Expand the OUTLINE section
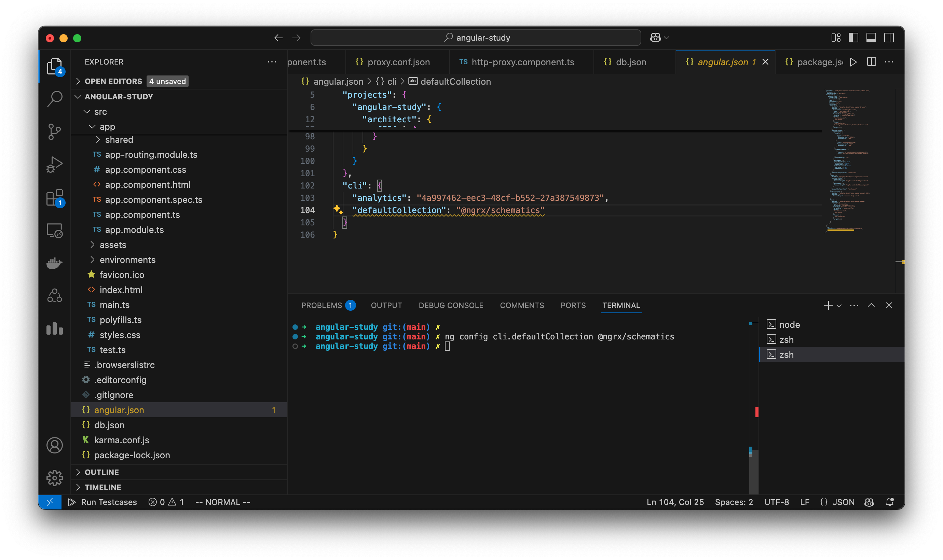Viewport: 943px width, 560px height. click(x=101, y=472)
